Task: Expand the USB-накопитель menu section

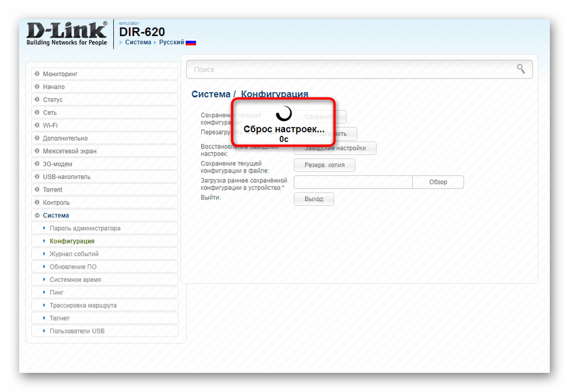Action: 104,177
